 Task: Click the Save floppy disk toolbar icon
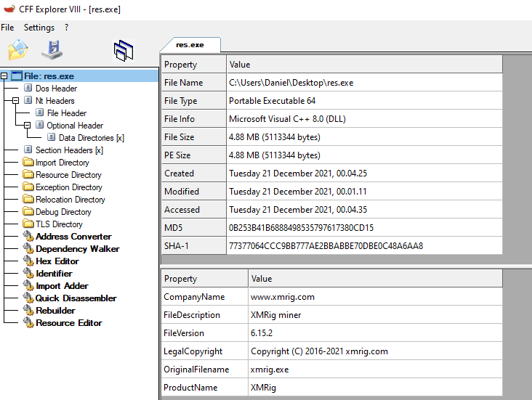[52, 50]
